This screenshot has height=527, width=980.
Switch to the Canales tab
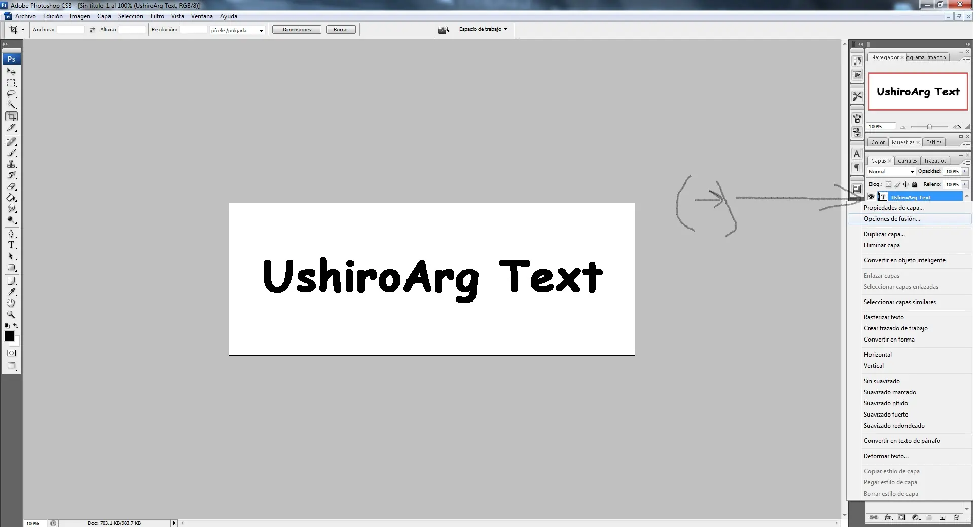tap(907, 161)
